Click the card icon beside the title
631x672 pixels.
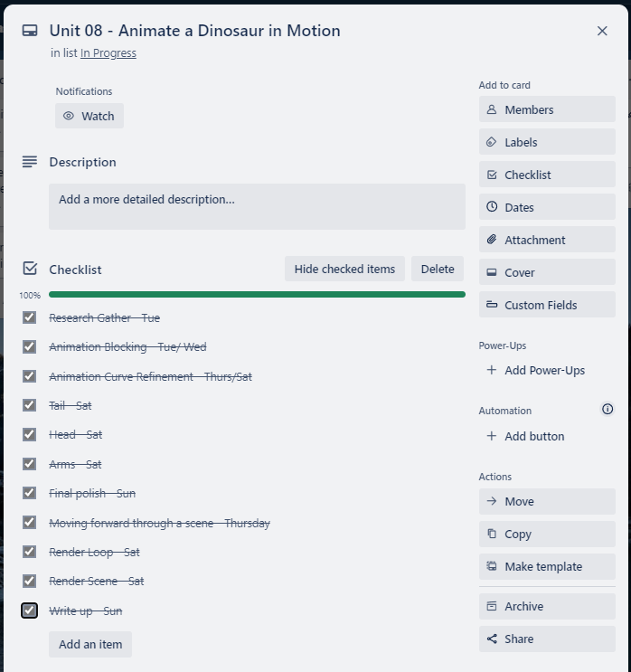30,31
